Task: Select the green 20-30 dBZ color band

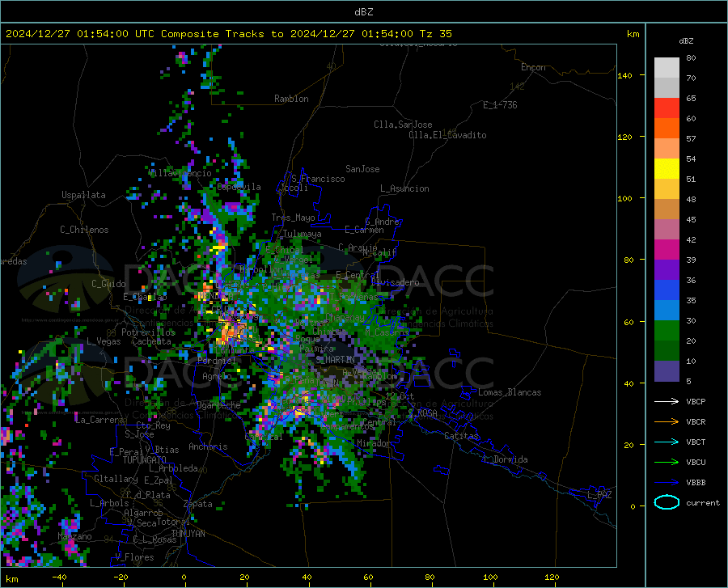Action: pyautogui.click(x=667, y=331)
